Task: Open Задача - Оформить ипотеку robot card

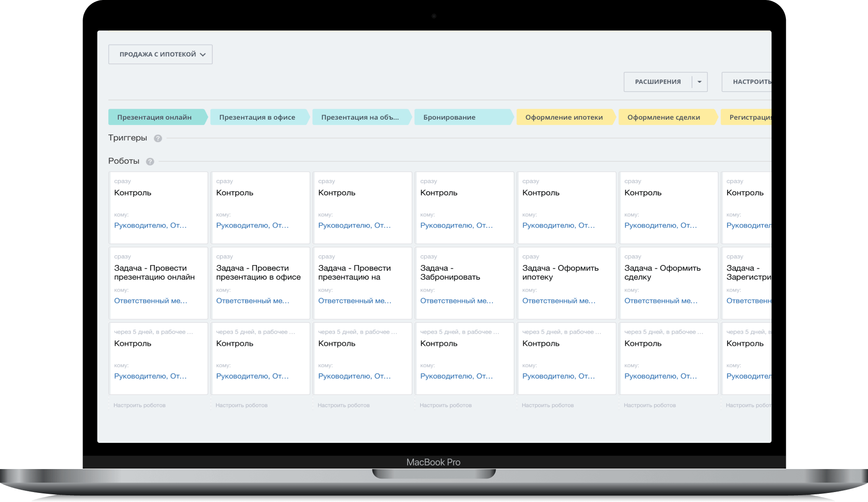Action: (560, 273)
